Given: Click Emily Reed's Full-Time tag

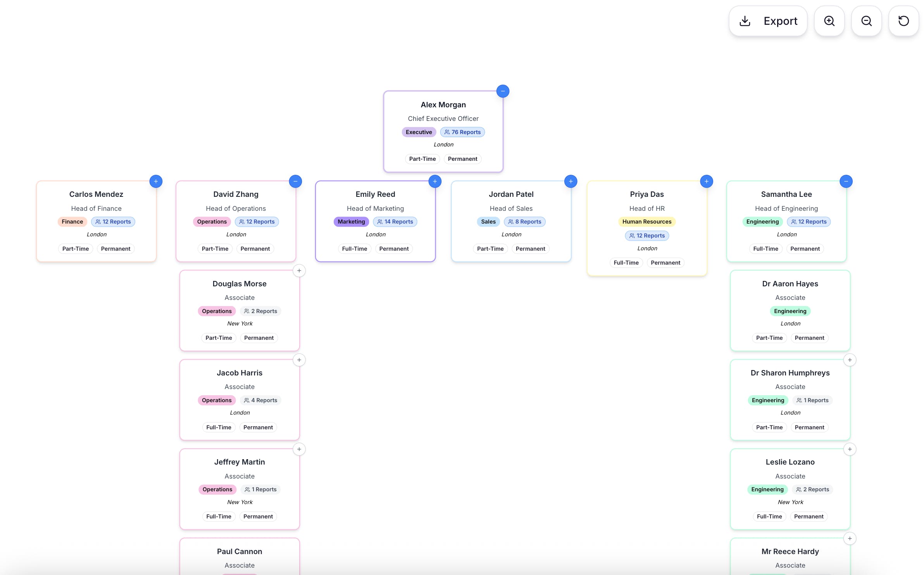Looking at the screenshot, I should click(x=355, y=249).
